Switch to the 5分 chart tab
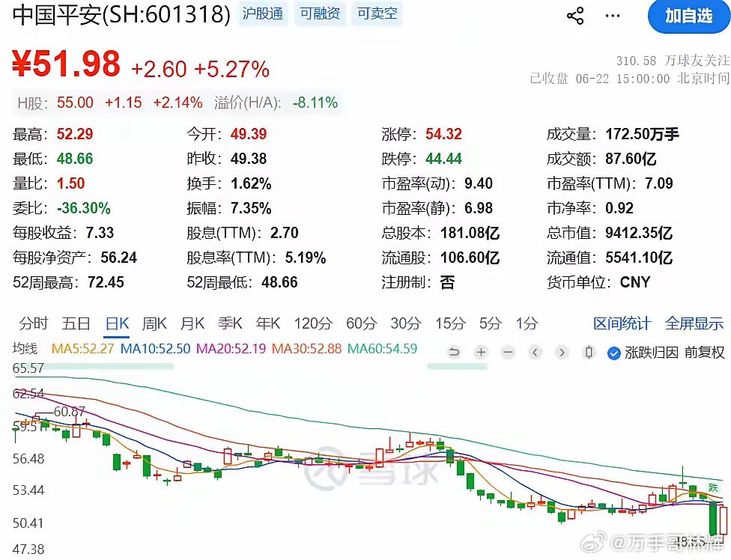The height and width of the screenshot is (560, 731). (x=491, y=323)
